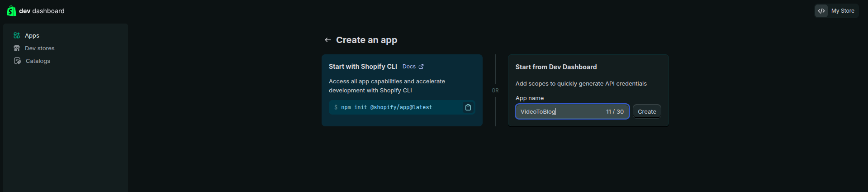The width and height of the screenshot is (868, 192).
Task: Open the Shopify CLI Docs link
Action: [x=413, y=67]
